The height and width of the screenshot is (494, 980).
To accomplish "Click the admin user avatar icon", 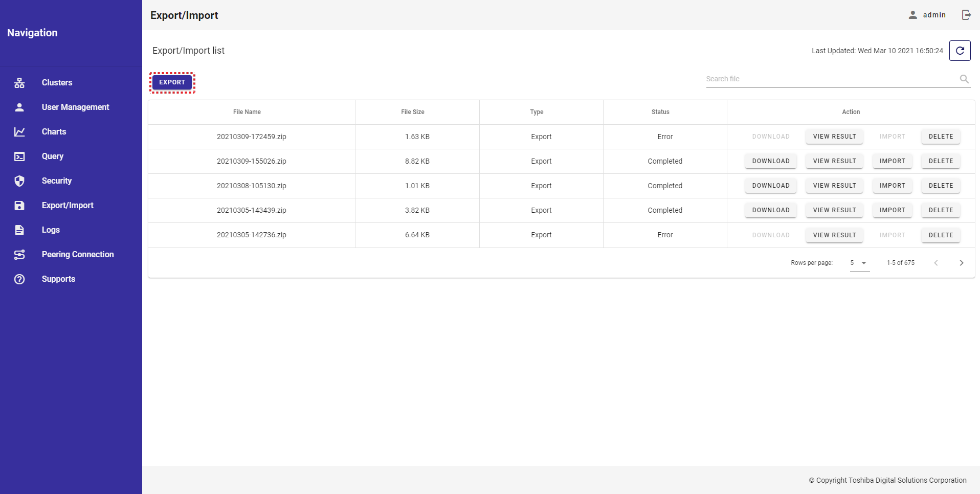I will (912, 15).
